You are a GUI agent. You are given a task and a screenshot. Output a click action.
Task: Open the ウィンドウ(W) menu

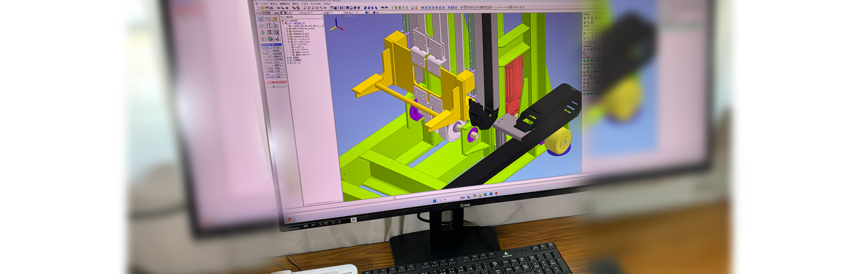[x=316, y=4]
